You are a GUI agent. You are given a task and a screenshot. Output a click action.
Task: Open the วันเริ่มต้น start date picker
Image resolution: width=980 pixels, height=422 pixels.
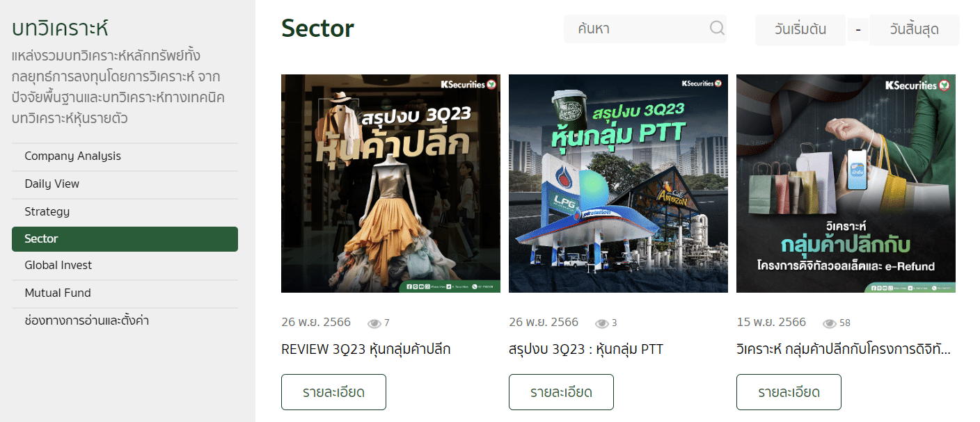click(x=800, y=30)
